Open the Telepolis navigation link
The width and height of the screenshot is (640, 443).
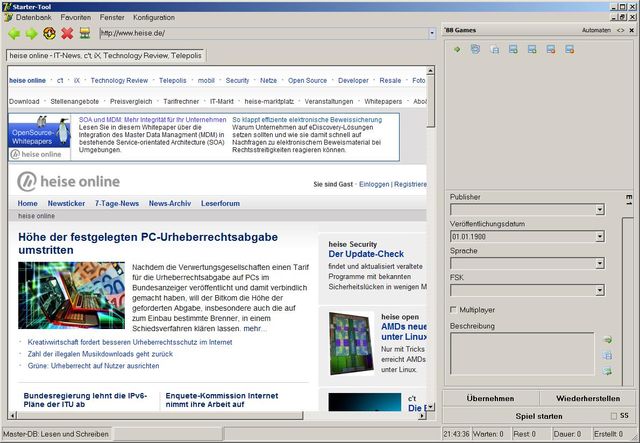coord(173,80)
